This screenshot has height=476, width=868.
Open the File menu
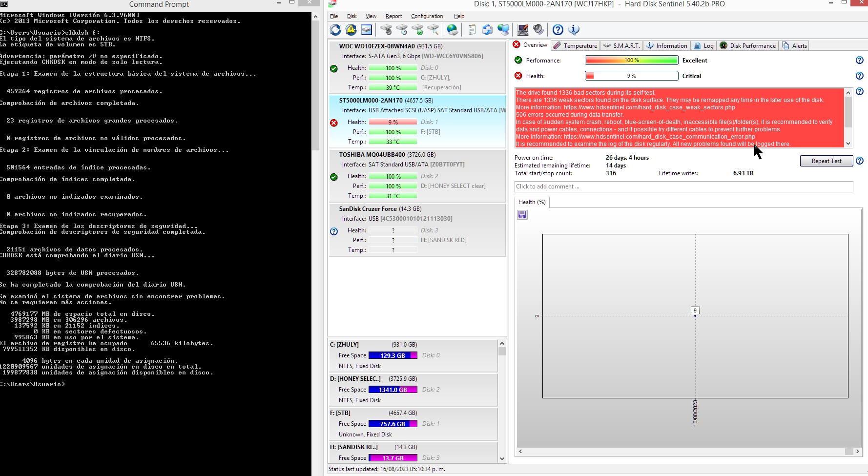pos(334,16)
